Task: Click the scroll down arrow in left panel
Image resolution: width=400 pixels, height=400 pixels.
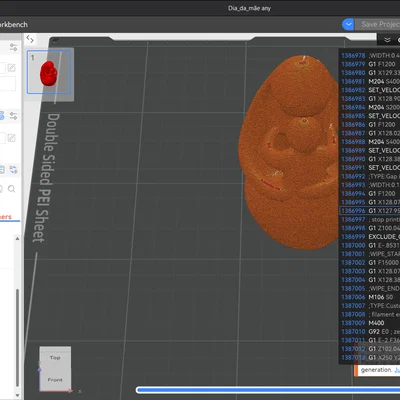Action: tap(17, 395)
